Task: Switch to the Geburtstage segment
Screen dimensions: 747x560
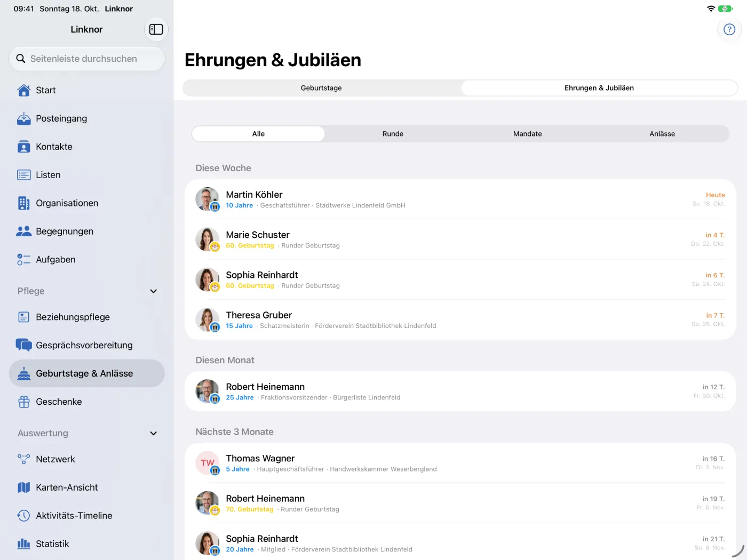Action: pyautogui.click(x=321, y=88)
